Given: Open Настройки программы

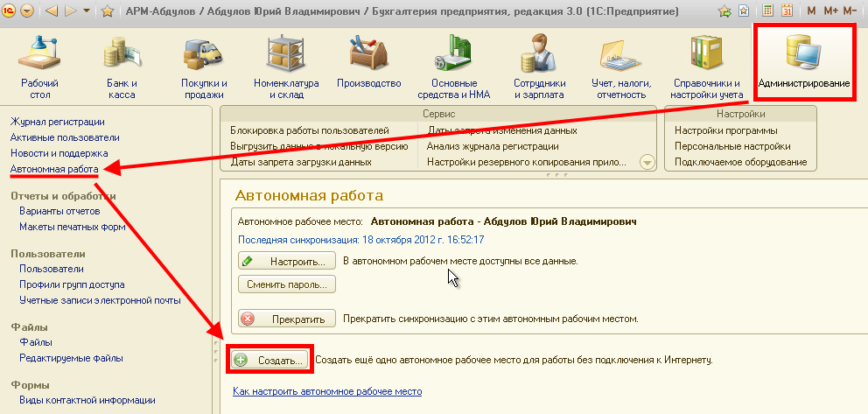Looking at the screenshot, I should pos(726,130).
